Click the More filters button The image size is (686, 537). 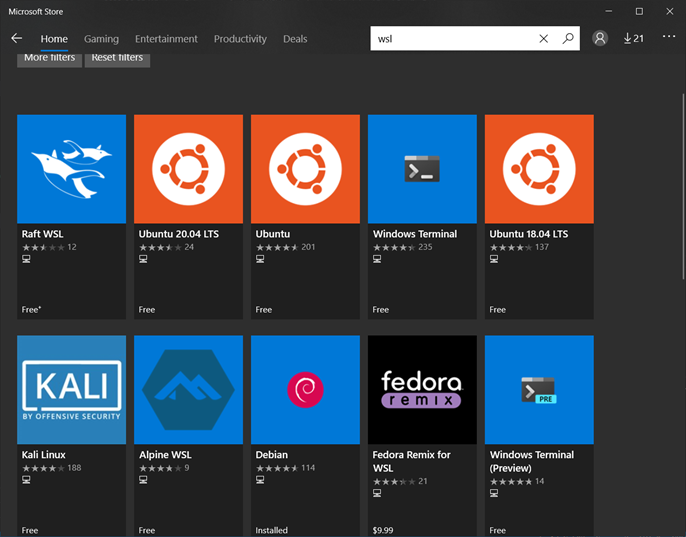(49, 58)
